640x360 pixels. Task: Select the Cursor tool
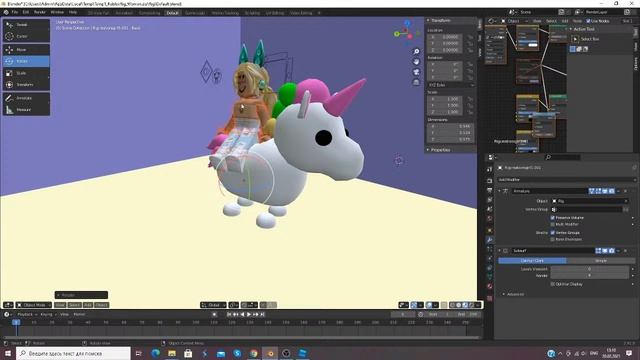(27, 36)
